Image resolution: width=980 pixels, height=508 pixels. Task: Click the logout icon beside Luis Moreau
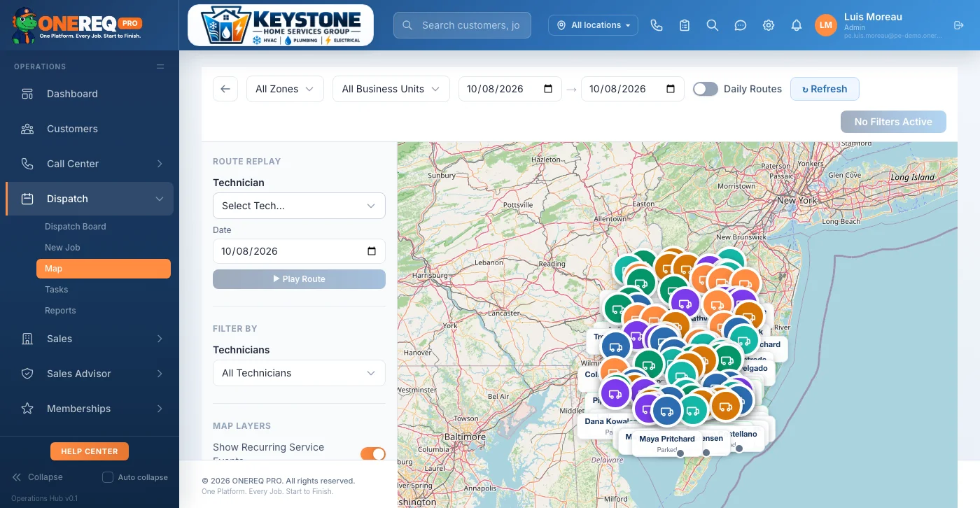click(959, 25)
